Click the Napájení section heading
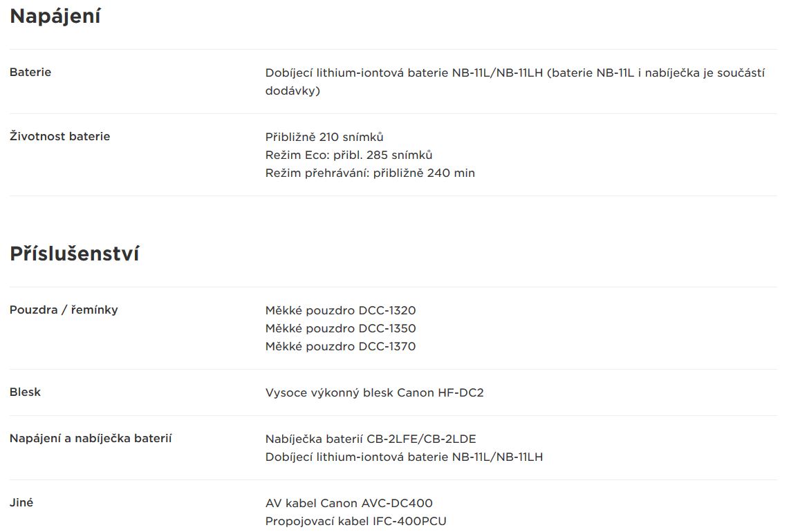Image resolution: width=789 pixels, height=532 pixels. pos(55,17)
